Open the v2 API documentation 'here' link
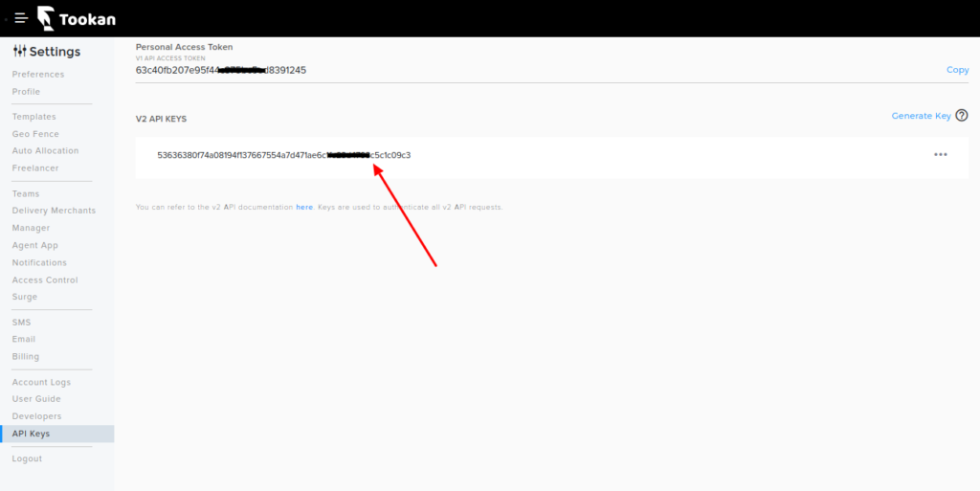Viewport: 980px width, 491px height. tap(304, 207)
